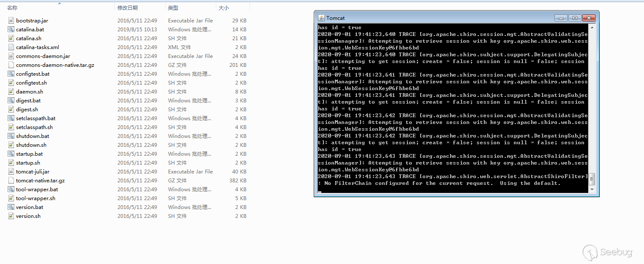This screenshot has width=644, height=264.
Task: Click the file name version.sh
Action: click(x=28, y=216)
